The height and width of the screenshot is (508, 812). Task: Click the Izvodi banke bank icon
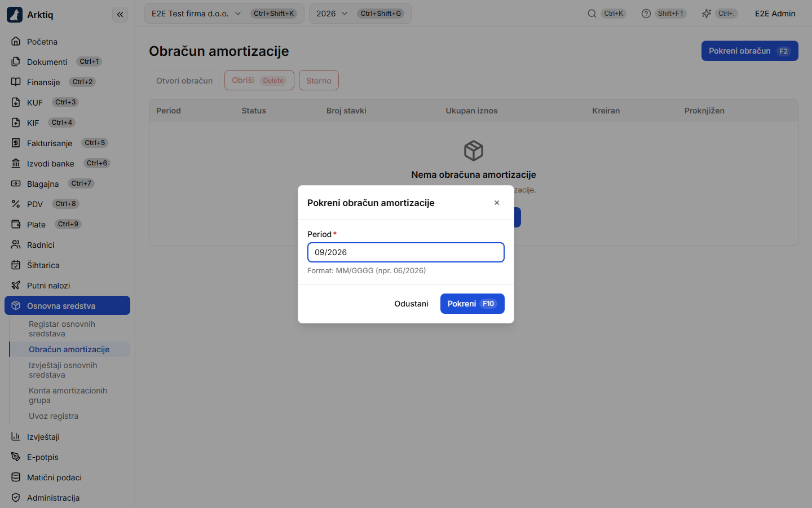click(16, 163)
